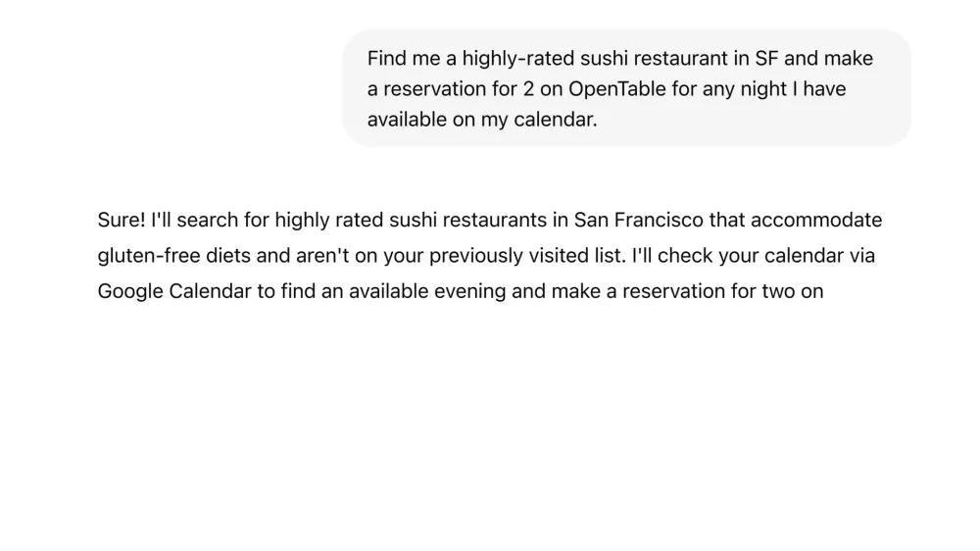Click "Sure!" at start of assistant reply

122,221
